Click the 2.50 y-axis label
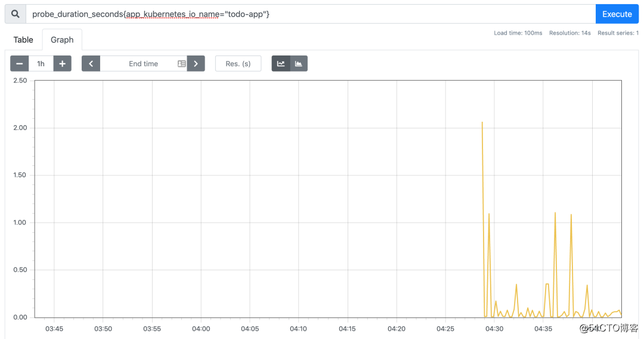 tap(20, 81)
